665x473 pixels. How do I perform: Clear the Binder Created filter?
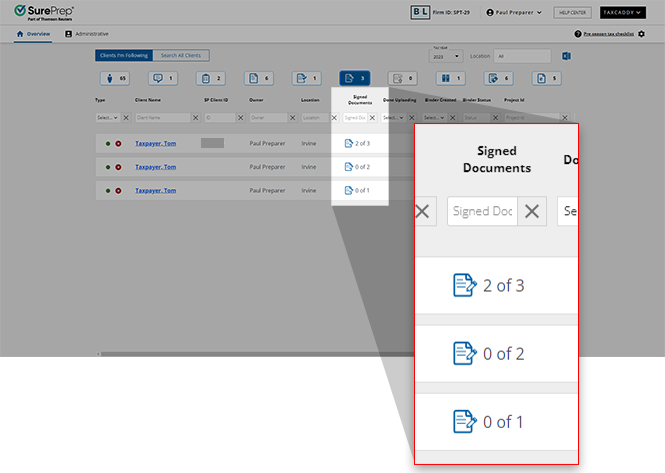[x=453, y=118]
